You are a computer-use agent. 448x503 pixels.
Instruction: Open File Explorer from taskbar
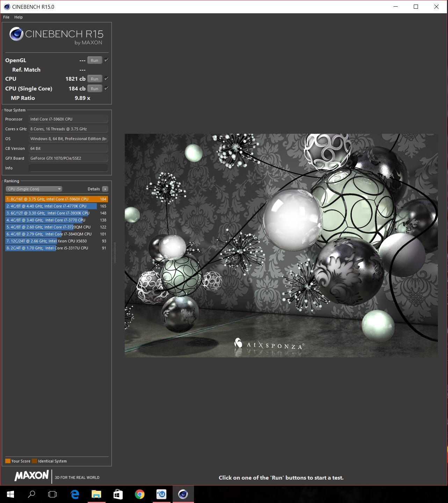(96, 494)
